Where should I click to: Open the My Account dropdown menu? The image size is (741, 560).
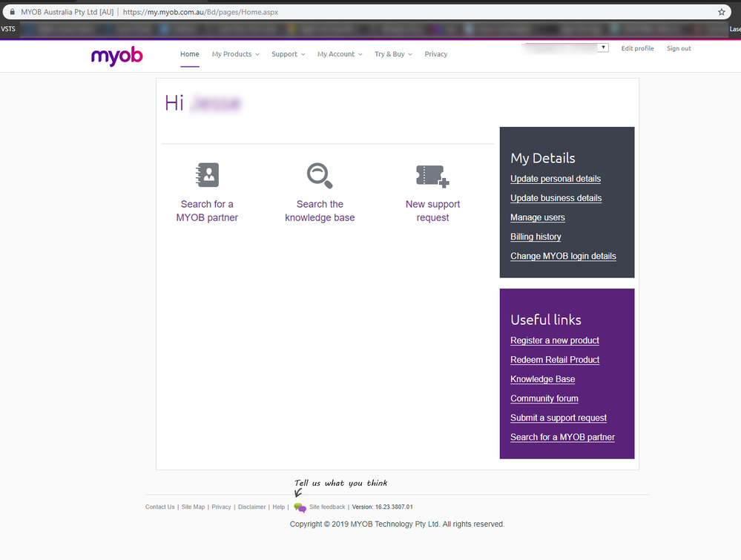click(x=340, y=54)
